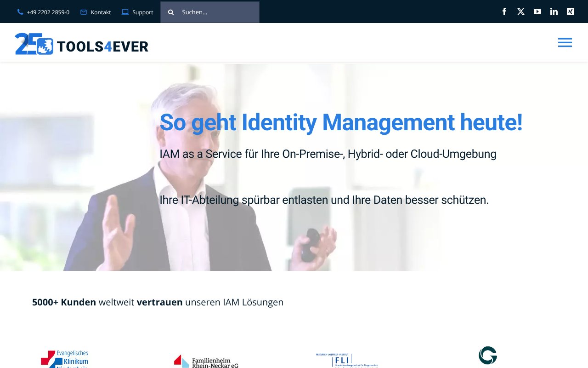The image size is (588, 368).
Task: Open the Support menu item
Action: point(142,12)
